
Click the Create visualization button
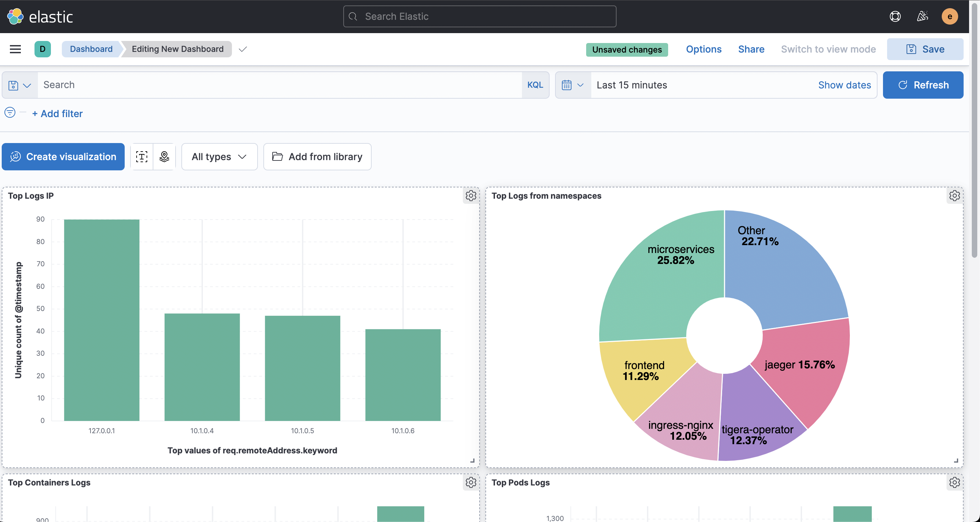[x=63, y=157]
